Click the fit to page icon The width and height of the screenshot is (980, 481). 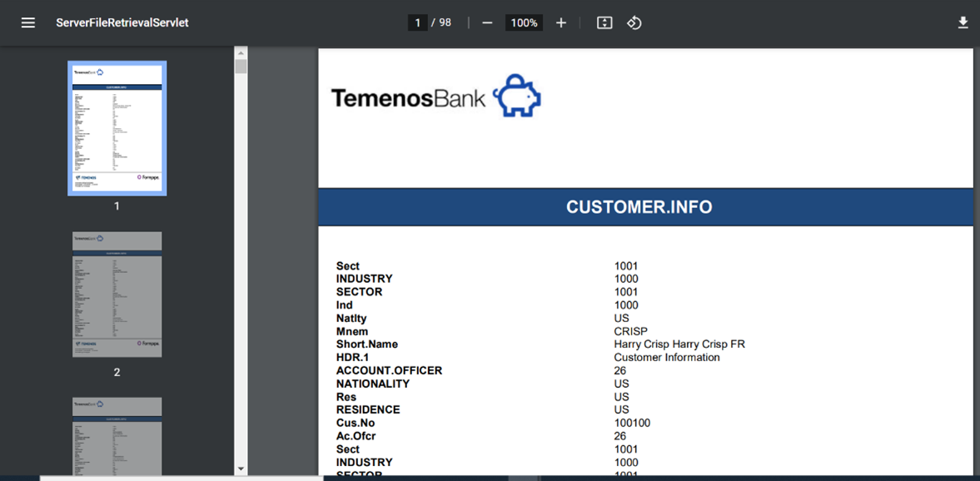click(x=604, y=22)
